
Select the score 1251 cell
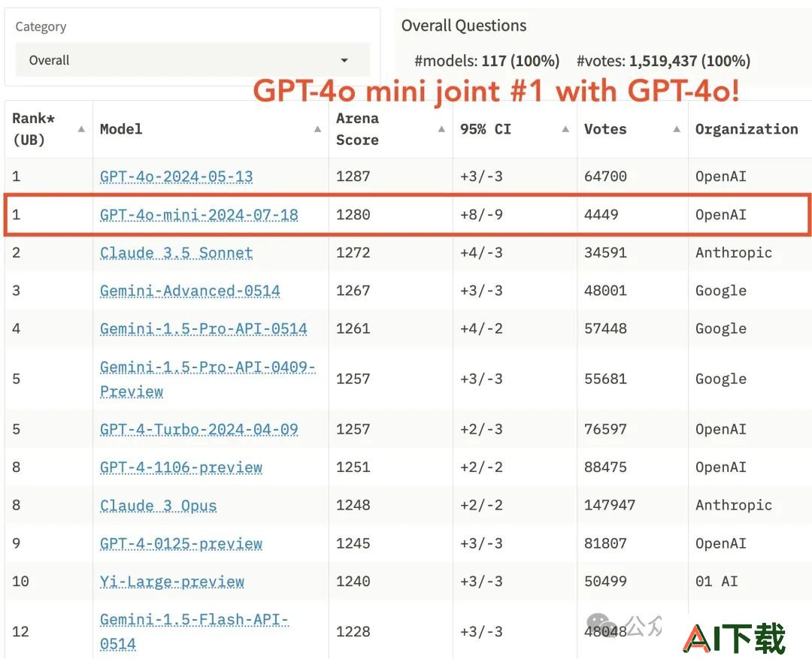(353, 467)
